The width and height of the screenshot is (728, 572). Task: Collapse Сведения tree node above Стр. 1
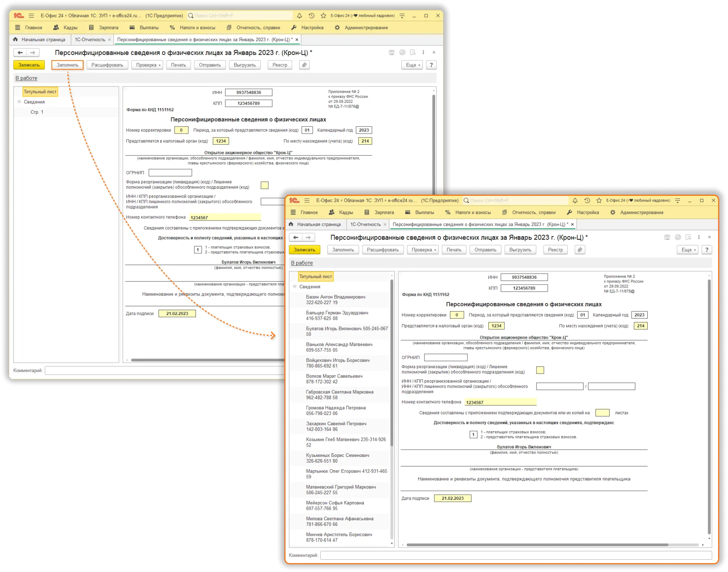(x=20, y=102)
